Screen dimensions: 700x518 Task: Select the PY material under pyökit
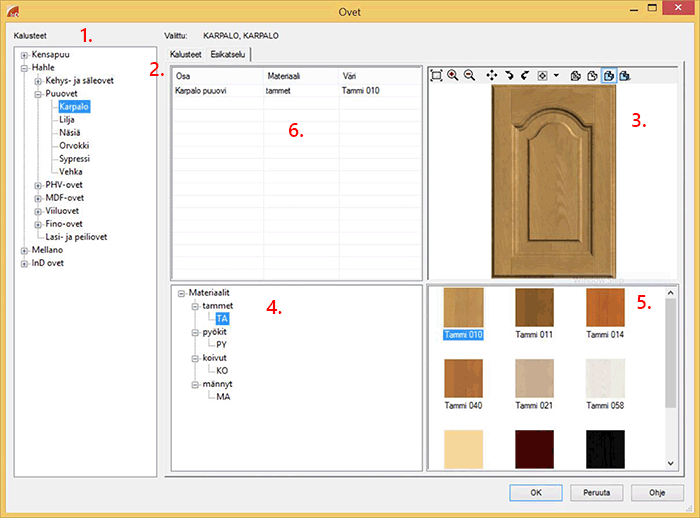[x=222, y=344]
